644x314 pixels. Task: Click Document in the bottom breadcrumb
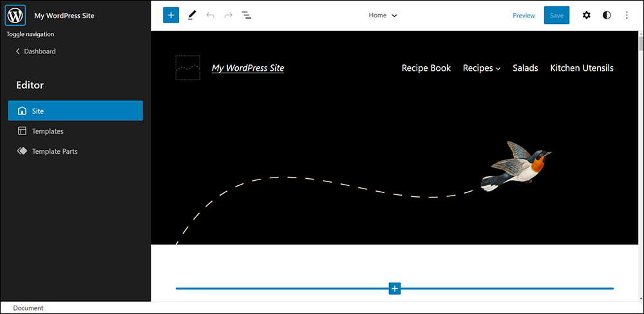point(28,308)
